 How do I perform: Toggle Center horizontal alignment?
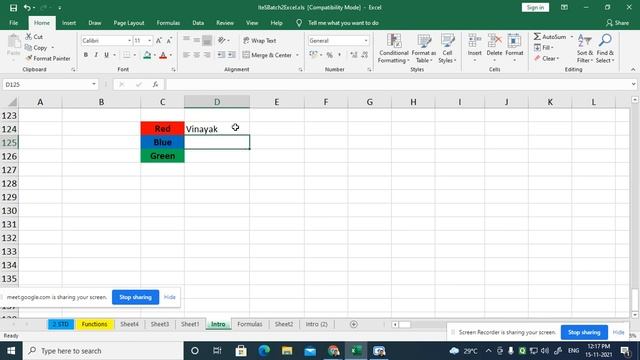pos(197,55)
